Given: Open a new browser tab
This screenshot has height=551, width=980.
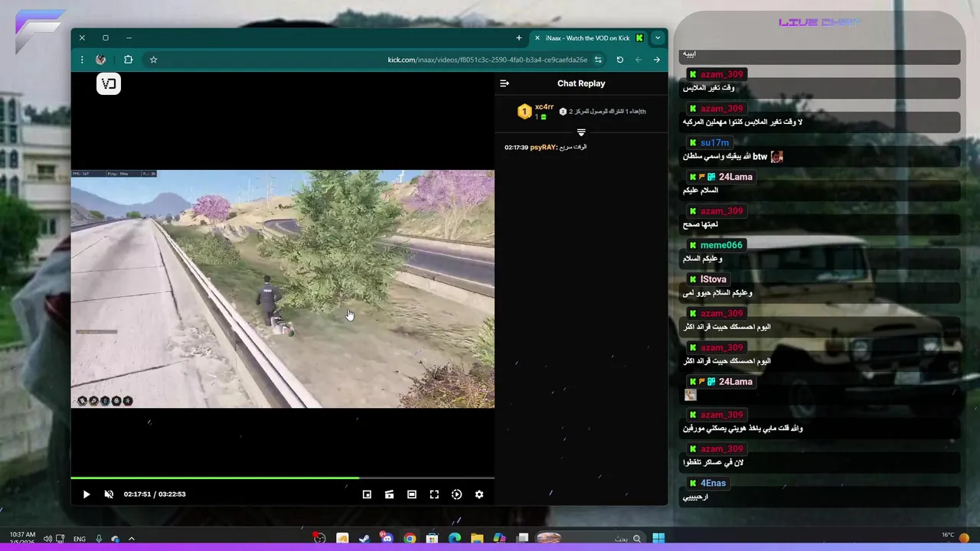Looking at the screenshot, I should (x=519, y=37).
